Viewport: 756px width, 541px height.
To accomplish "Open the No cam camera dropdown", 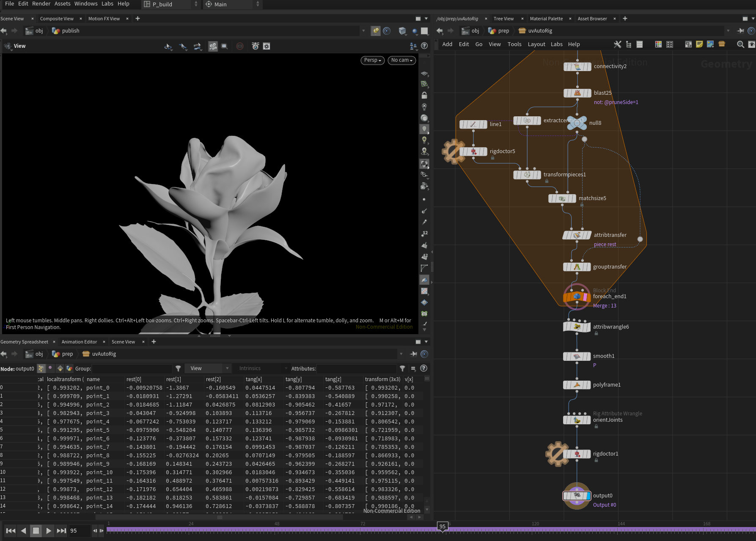I will click(401, 60).
